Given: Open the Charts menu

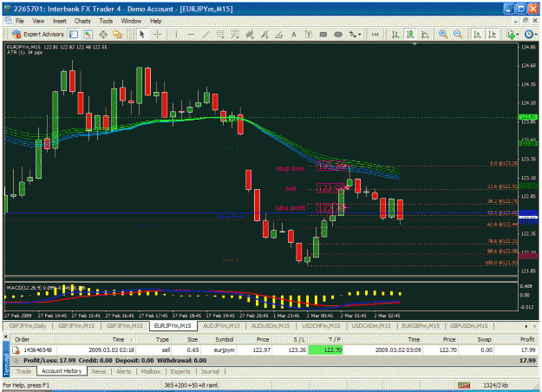Looking at the screenshot, I should pyautogui.click(x=82, y=21).
